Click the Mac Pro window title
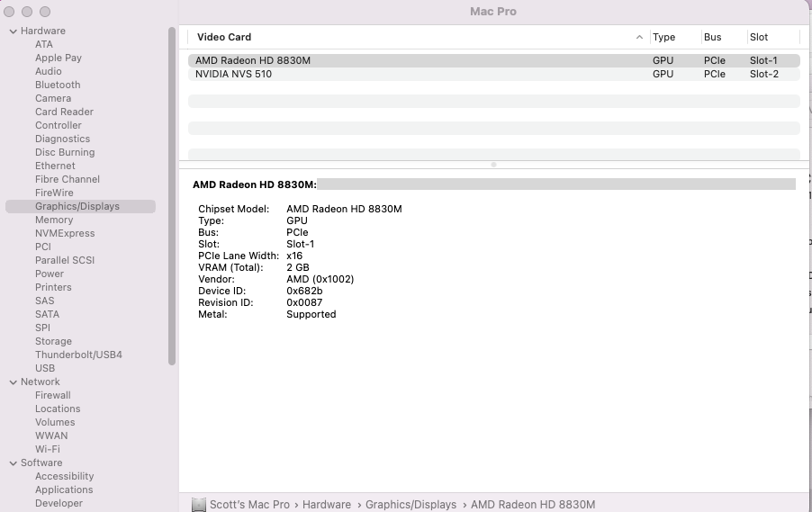This screenshot has height=512, width=812. 493,12
